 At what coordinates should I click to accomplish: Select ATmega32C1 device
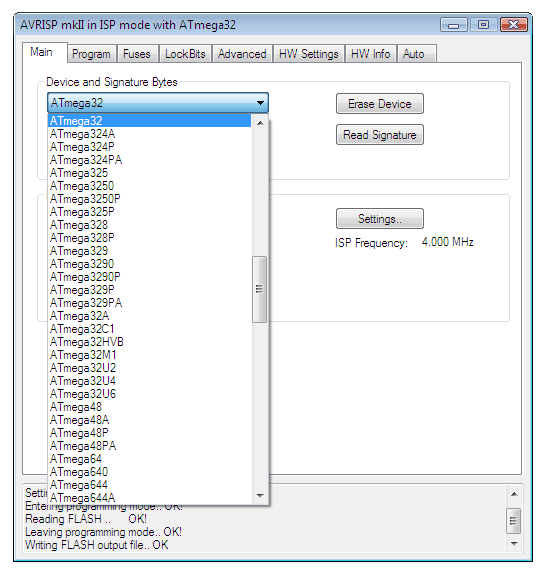(149, 329)
